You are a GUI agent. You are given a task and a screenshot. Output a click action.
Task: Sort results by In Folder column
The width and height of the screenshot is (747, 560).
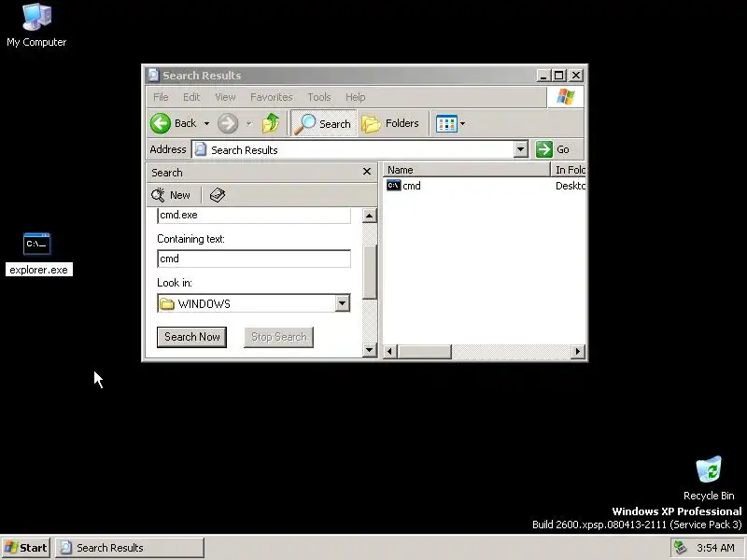[569, 170]
